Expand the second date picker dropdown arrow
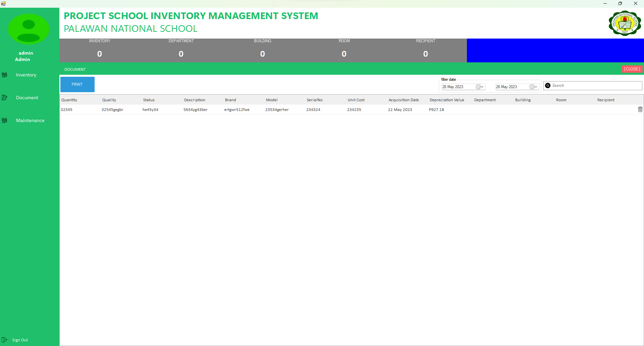Viewport: 644px width, 346px height. coord(536,86)
